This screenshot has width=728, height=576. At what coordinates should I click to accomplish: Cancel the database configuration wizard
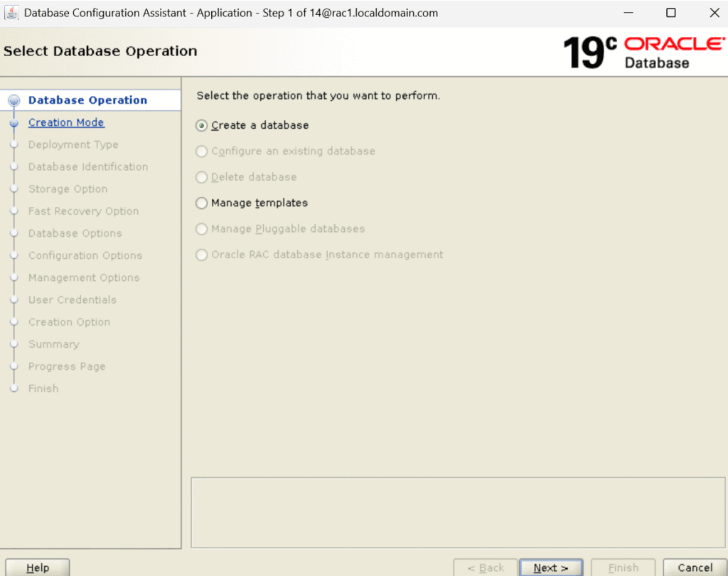[x=695, y=567]
